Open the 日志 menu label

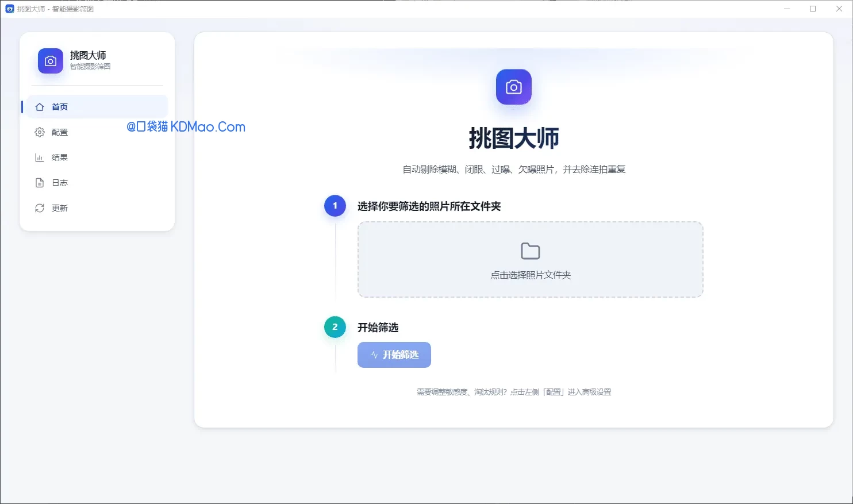pyautogui.click(x=60, y=183)
